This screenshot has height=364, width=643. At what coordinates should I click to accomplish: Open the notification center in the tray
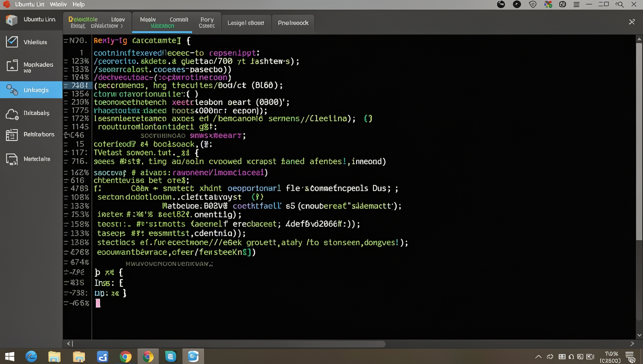[x=630, y=357]
